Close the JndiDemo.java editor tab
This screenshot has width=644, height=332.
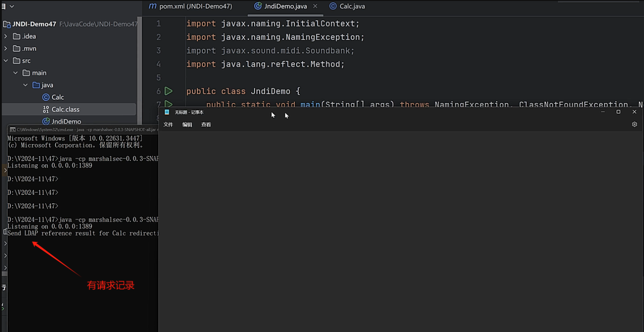[x=315, y=6]
